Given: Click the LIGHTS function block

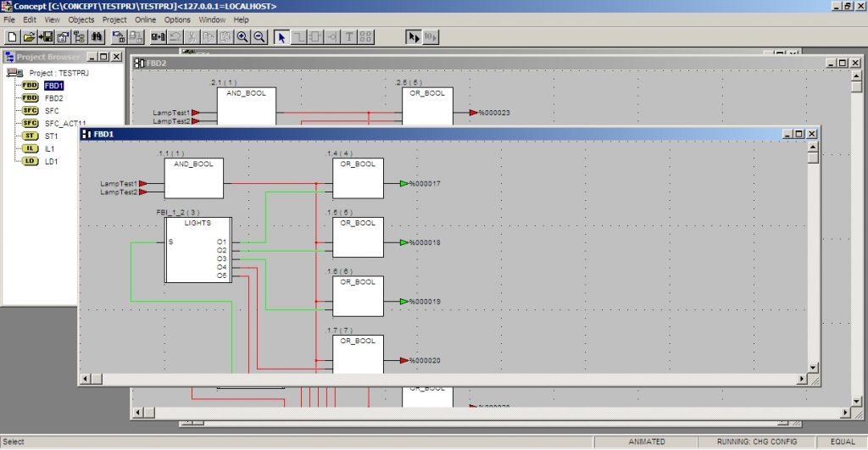Looking at the screenshot, I should [198, 251].
